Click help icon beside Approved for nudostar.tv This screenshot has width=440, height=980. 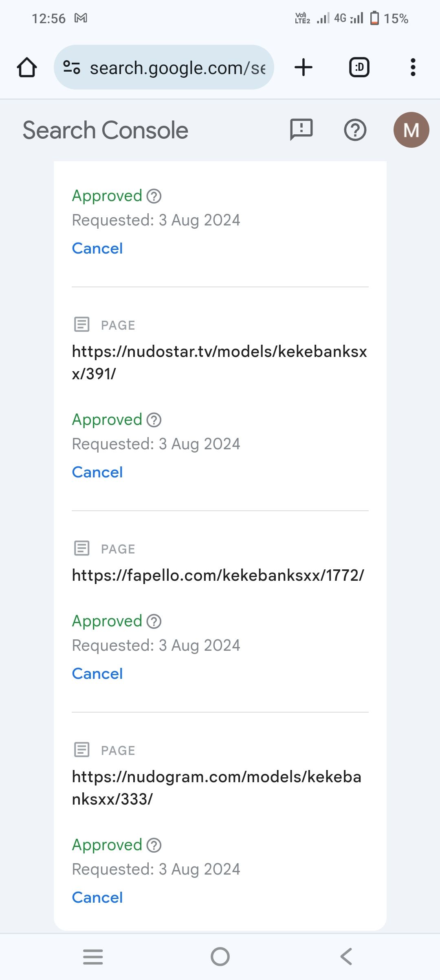154,420
